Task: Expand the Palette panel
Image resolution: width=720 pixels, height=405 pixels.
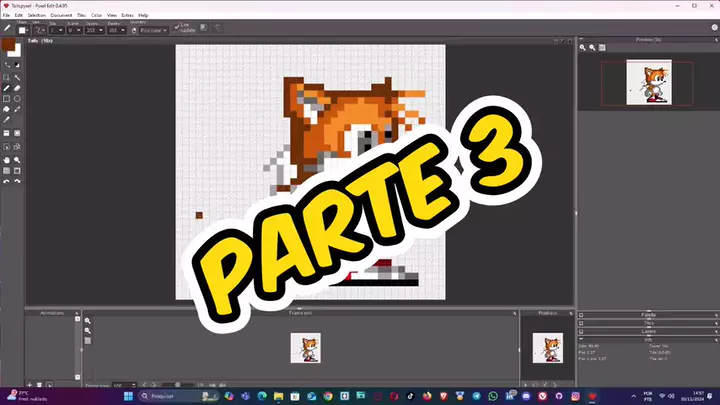Action: coord(648,314)
